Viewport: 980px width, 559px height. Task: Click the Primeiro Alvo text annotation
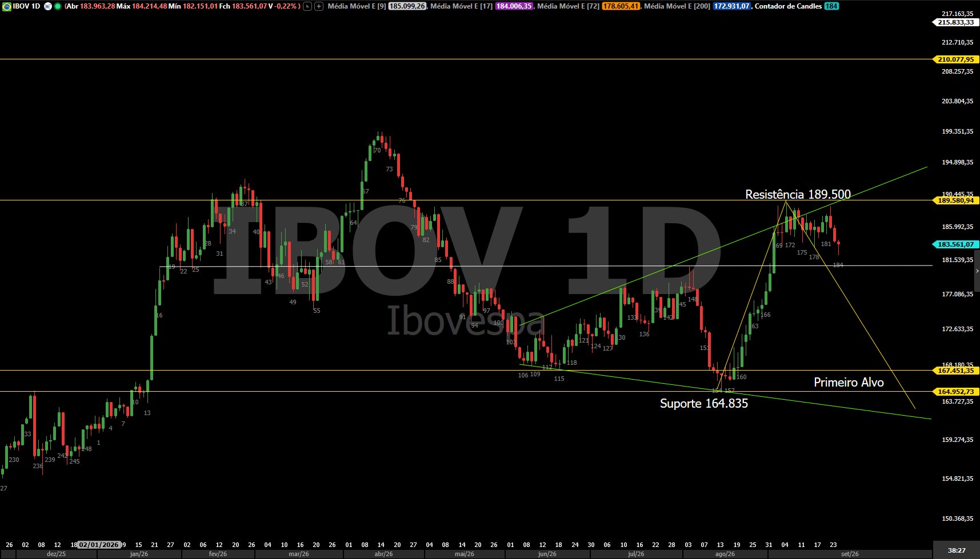[849, 383]
